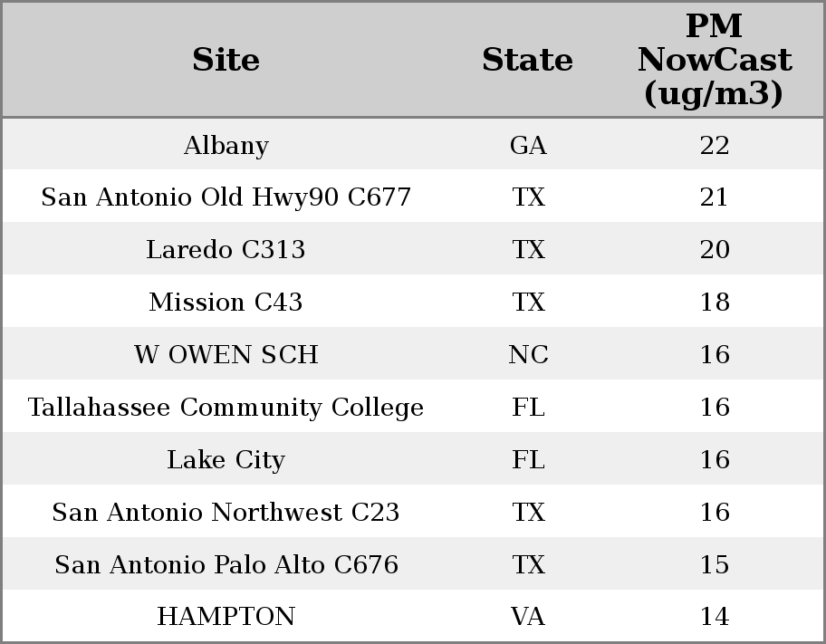Image resolution: width=826 pixels, height=644 pixels.
Task: Select the Mission C43 row
Action: [x=226, y=303]
